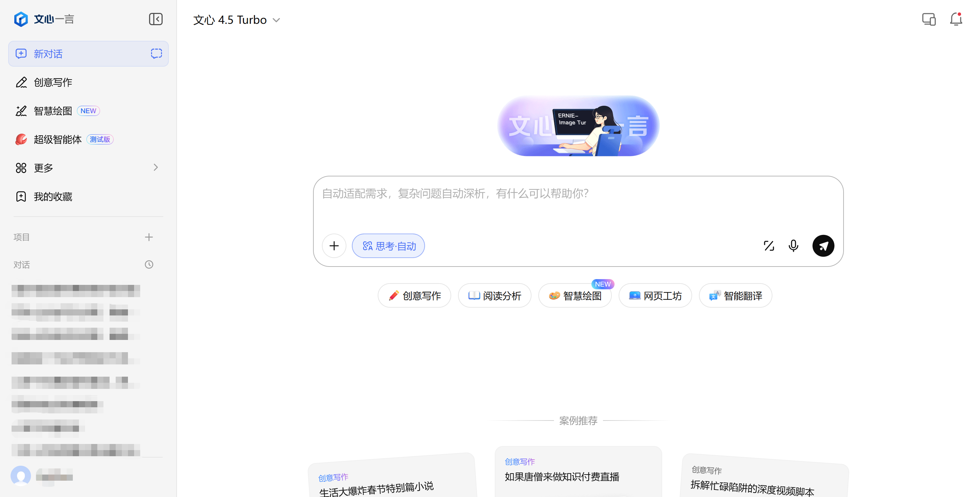Click the 超级智能体 red icon in sidebar
This screenshot has width=980, height=497.
(21, 139)
